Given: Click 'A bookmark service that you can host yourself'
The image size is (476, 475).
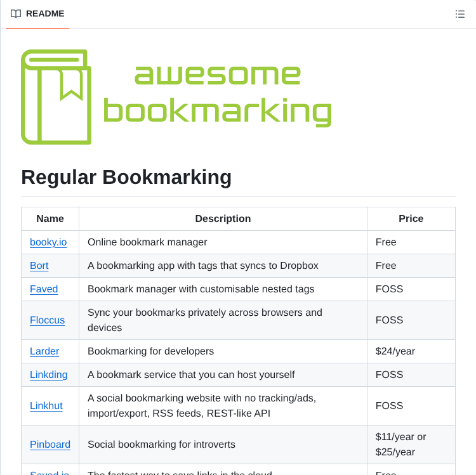Looking at the screenshot, I should [x=191, y=375].
